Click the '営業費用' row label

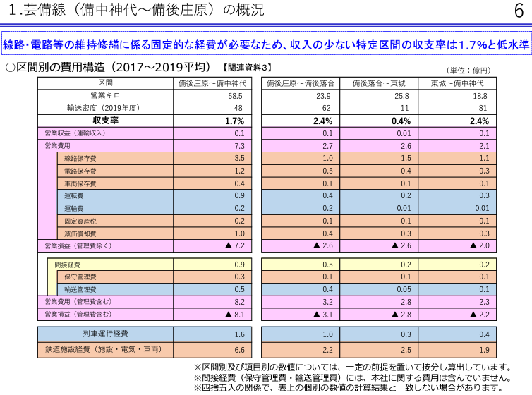coord(58,146)
